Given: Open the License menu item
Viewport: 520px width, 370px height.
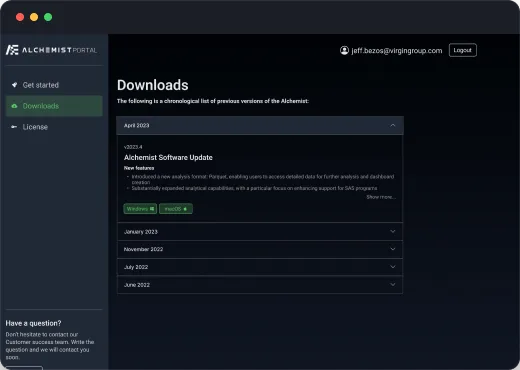Looking at the screenshot, I should [54, 127].
